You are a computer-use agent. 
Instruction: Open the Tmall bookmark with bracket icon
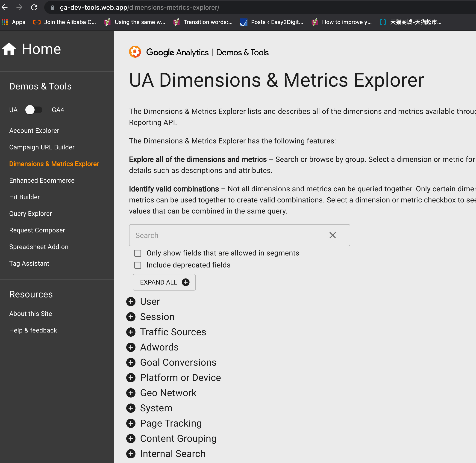(x=410, y=22)
